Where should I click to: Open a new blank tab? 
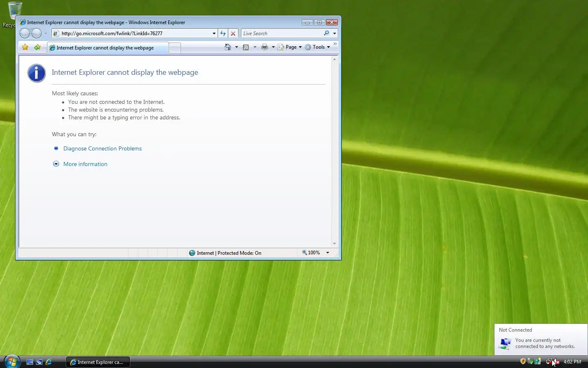pos(175,48)
